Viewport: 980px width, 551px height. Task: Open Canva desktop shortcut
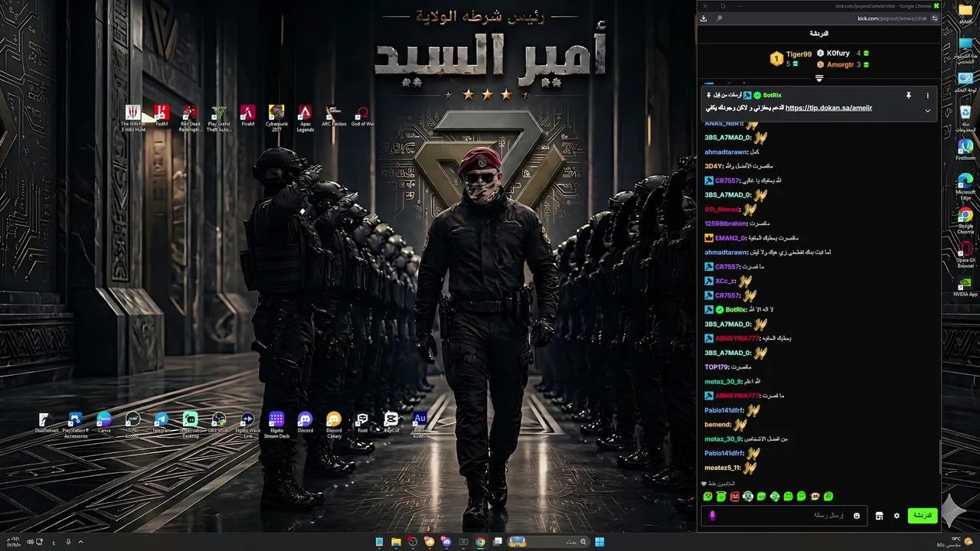(x=103, y=422)
